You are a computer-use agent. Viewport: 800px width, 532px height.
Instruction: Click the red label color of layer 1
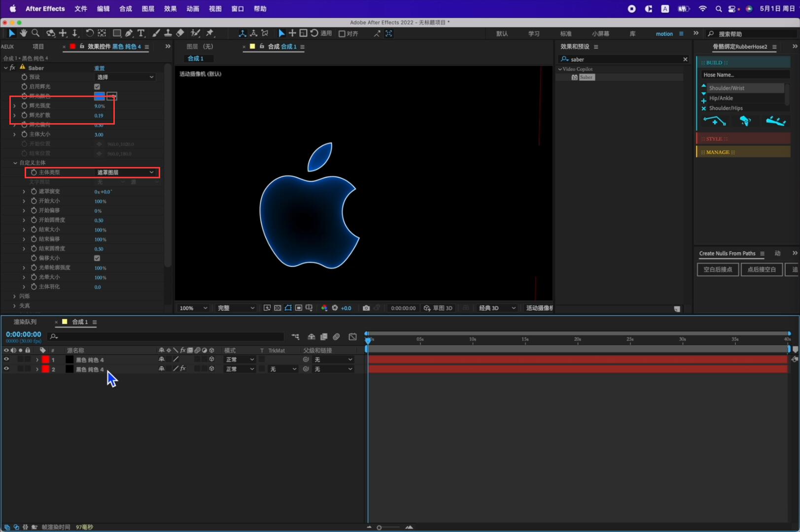(x=46, y=360)
